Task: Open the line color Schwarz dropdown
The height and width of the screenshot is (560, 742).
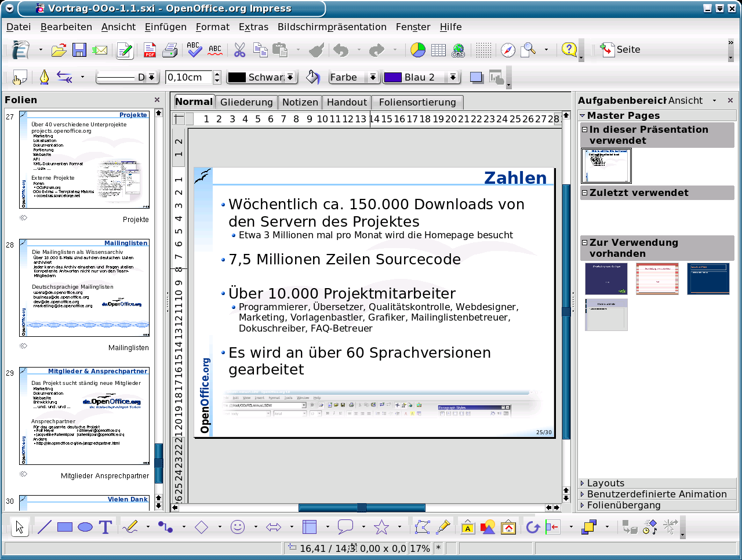Action: point(290,77)
